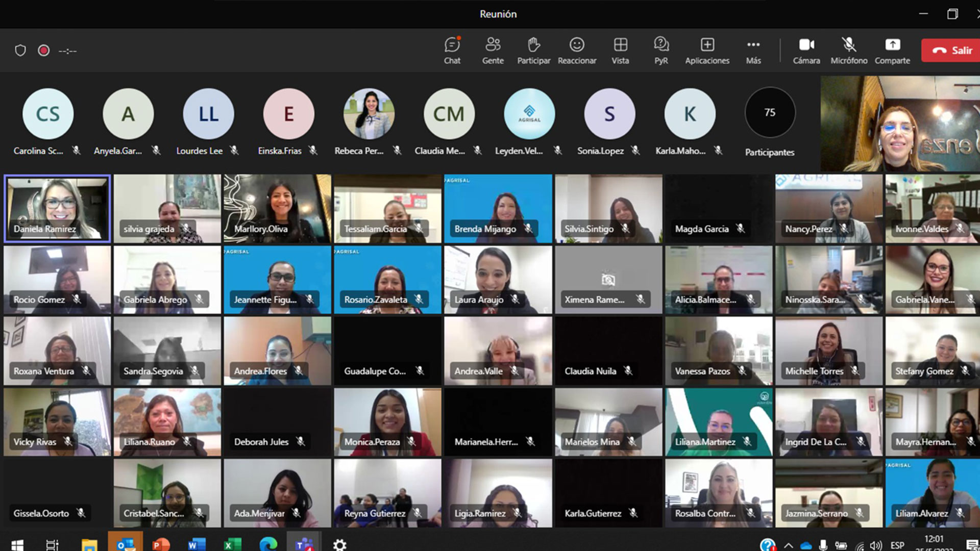This screenshot has width=980, height=551.
Task: Open the Chat panel
Action: click(x=452, y=51)
